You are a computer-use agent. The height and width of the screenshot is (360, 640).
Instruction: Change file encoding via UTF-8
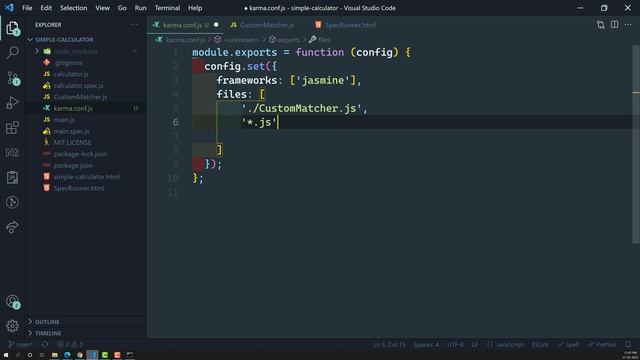(x=455, y=344)
